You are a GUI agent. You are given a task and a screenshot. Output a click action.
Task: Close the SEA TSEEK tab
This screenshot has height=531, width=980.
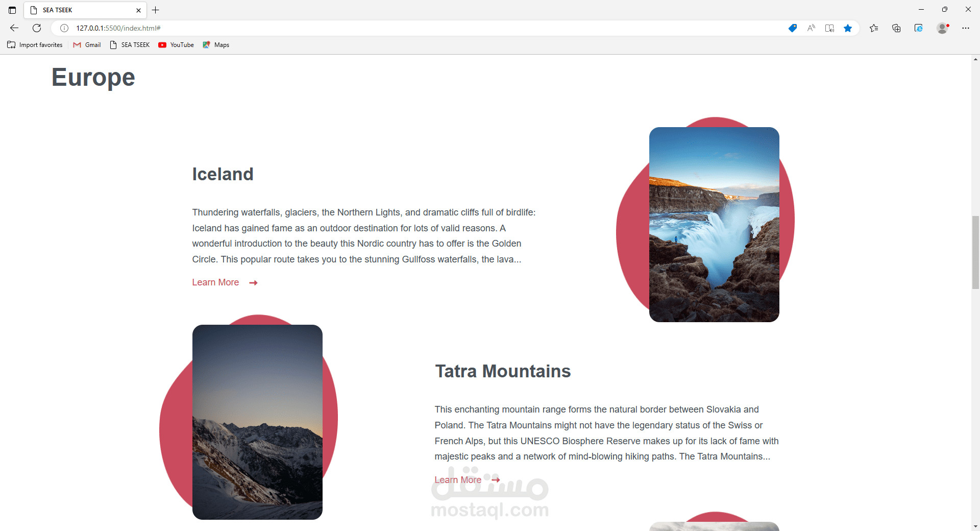[x=138, y=10]
